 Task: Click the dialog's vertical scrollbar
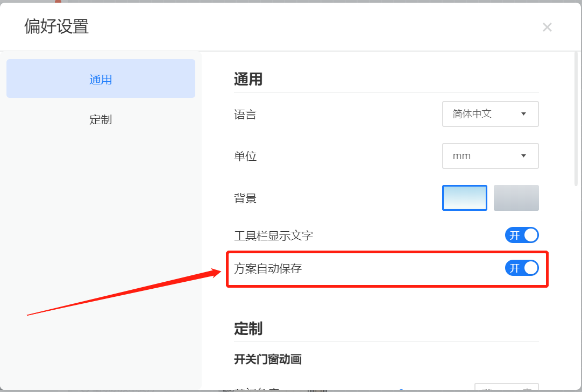click(576, 119)
